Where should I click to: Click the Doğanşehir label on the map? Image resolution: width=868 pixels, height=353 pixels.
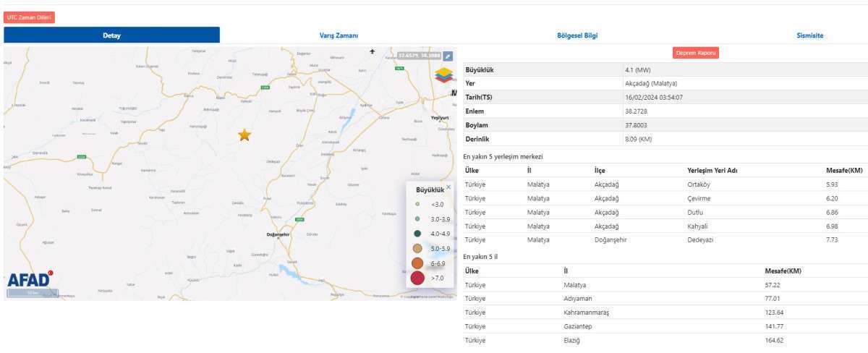coord(278,235)
